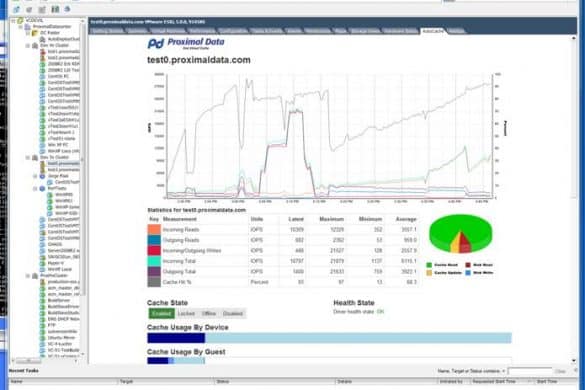Click the test0.proximaldata.com page heading
Screen dimensions: 585x390
point(199,60)
